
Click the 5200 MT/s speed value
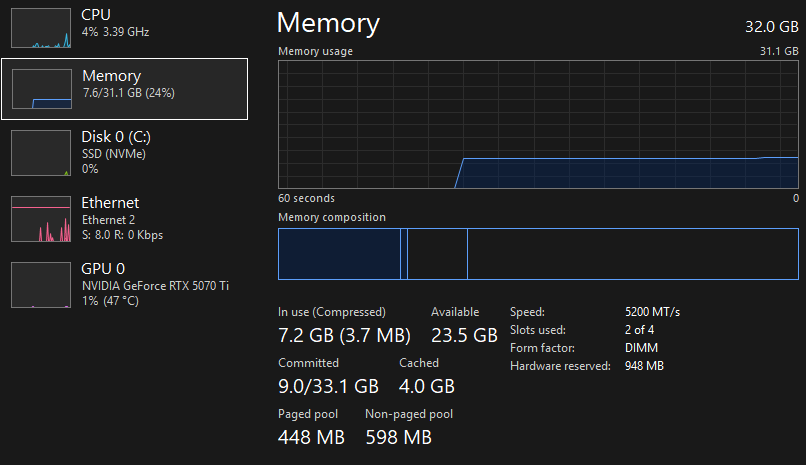pyautogui.click(x=652, y=312)
